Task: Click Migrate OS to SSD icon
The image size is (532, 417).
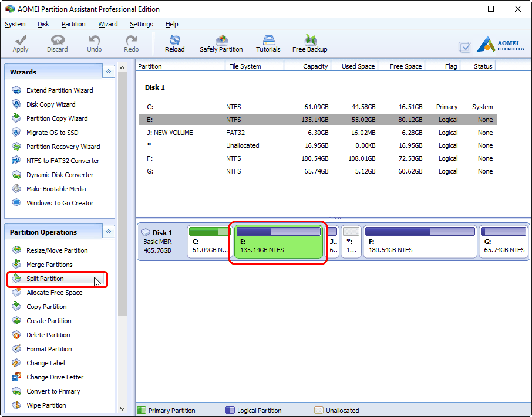Action: pos(16,133)
